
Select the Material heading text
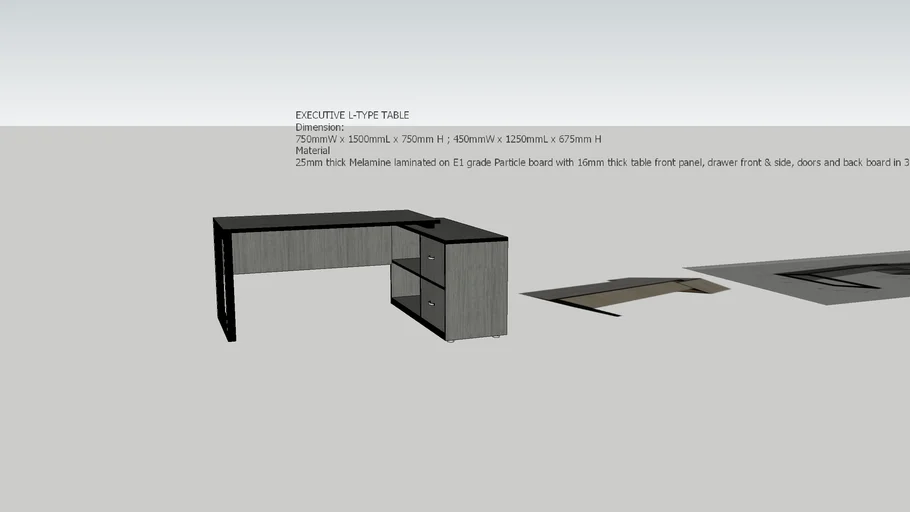[312, 151]
